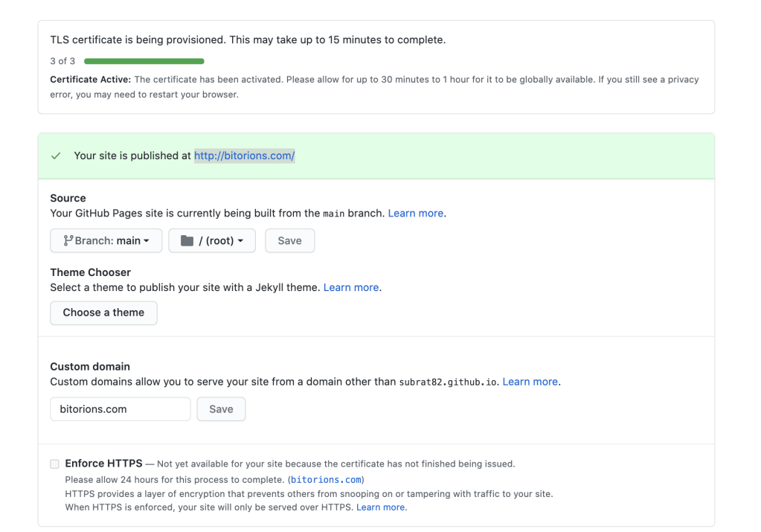The width and height of the screenshot is (761, 532).
Task: Open Learn more link for custom domains
Action: point(530,382)
